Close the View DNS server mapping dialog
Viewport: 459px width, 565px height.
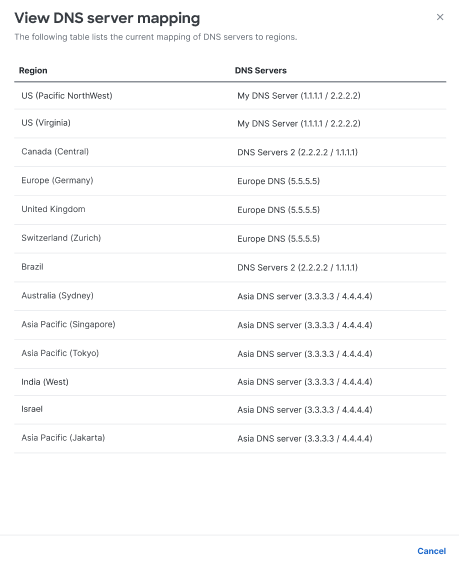pyautogui.click(x=440, y=17)
